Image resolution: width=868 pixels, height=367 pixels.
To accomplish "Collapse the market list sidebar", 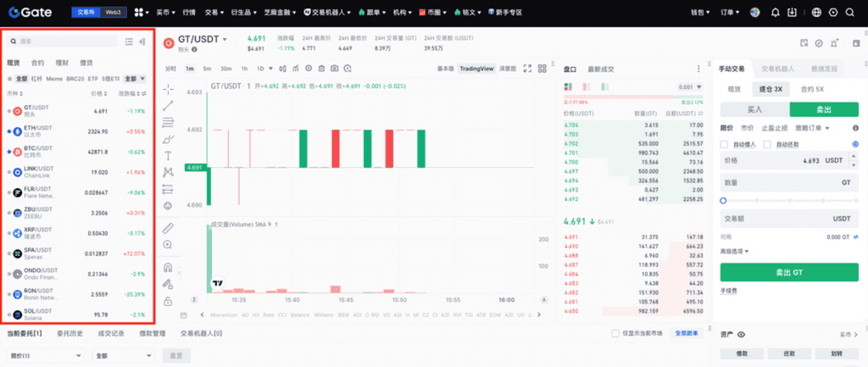I will pyautogui.click(x=142, y=41).
